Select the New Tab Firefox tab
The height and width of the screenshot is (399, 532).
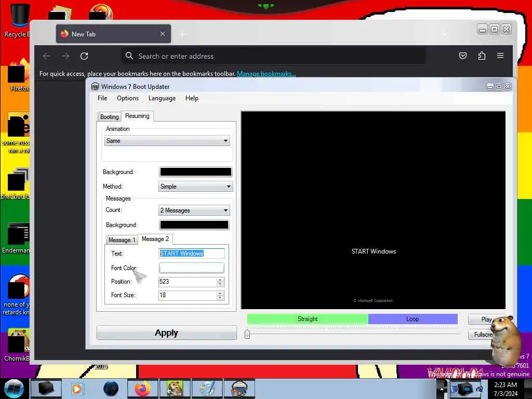113,34
